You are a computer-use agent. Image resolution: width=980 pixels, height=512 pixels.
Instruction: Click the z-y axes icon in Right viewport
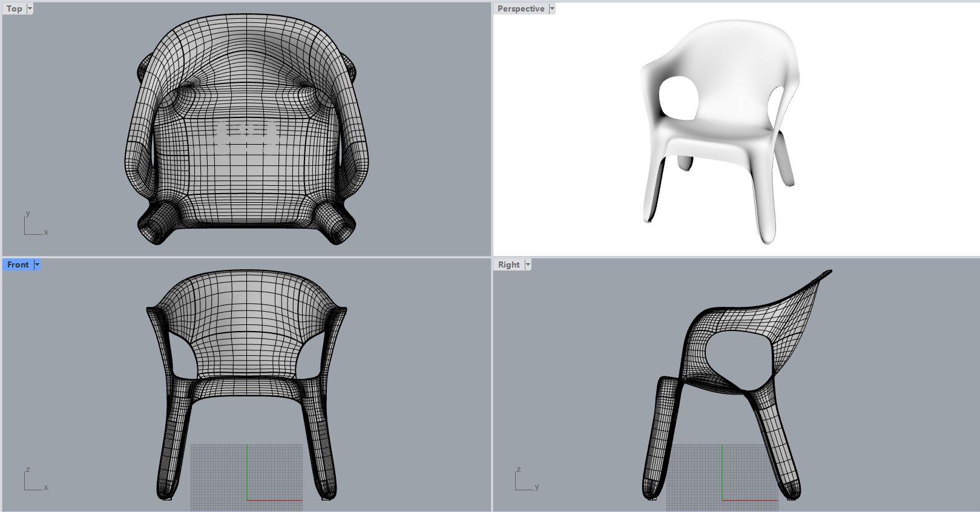tap(525, 480)
